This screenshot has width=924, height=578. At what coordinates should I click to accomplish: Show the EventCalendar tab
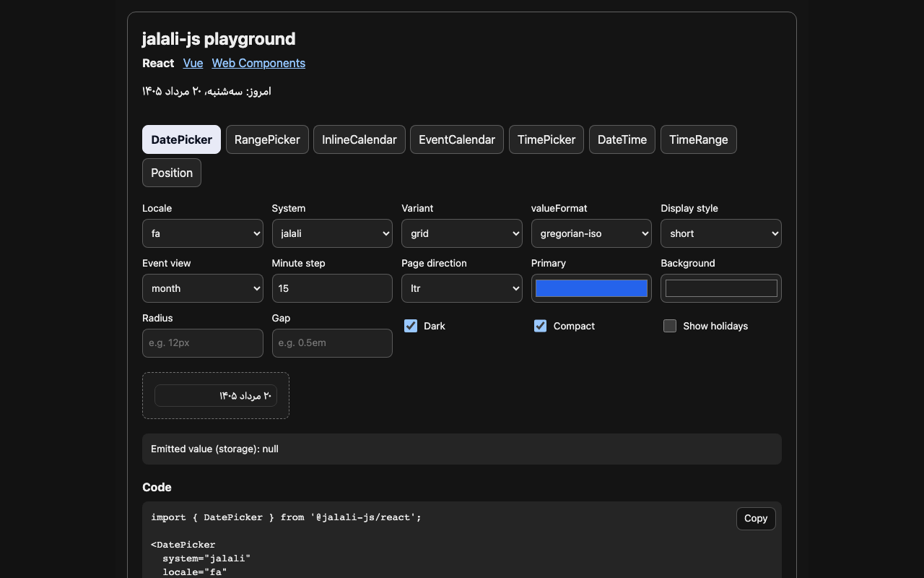click(x=457, y=139)
